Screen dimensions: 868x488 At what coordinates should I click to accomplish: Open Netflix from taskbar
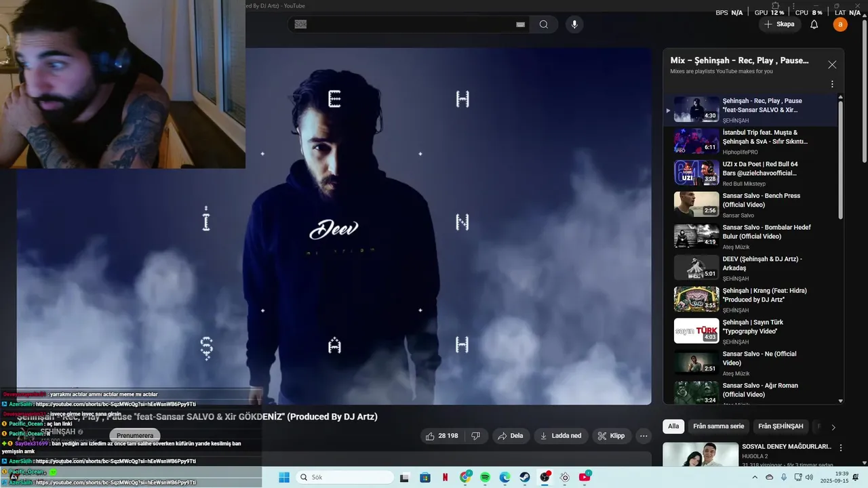tap(445, 477)
